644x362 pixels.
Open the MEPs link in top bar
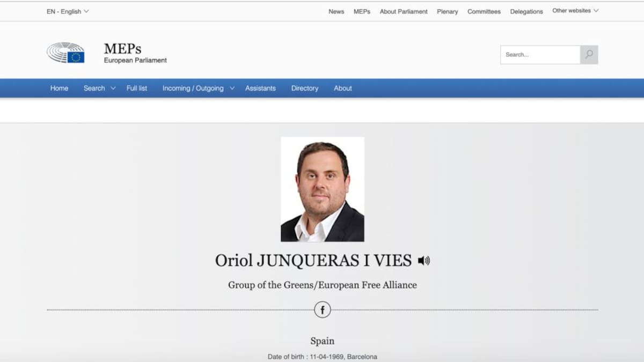[362, 11]
